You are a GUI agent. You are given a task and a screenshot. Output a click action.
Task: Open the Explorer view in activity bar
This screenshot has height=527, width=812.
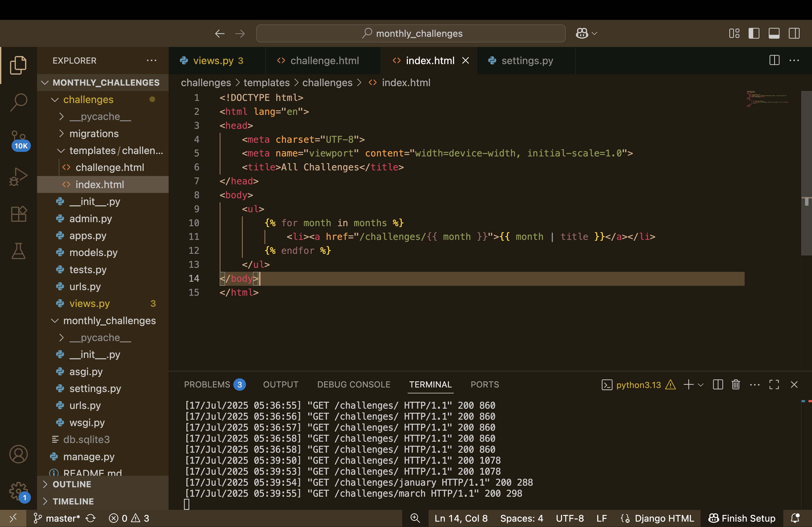[x=18, y=65]
